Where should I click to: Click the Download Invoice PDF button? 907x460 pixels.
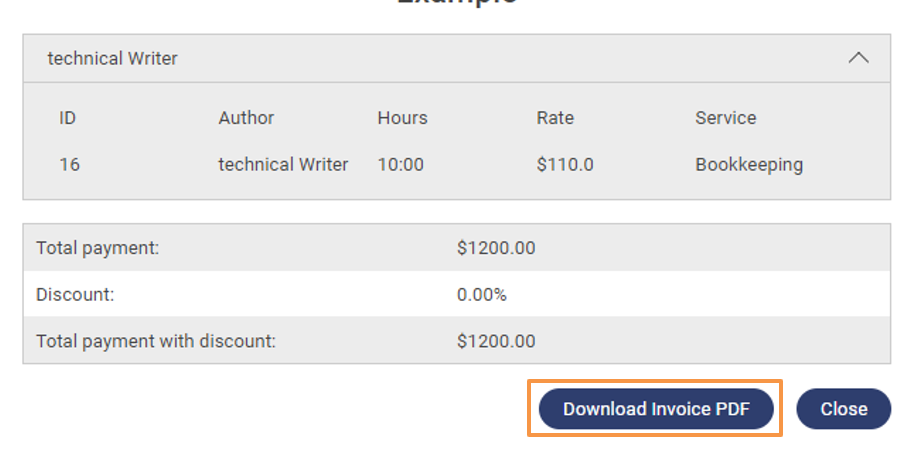point(656,409)
